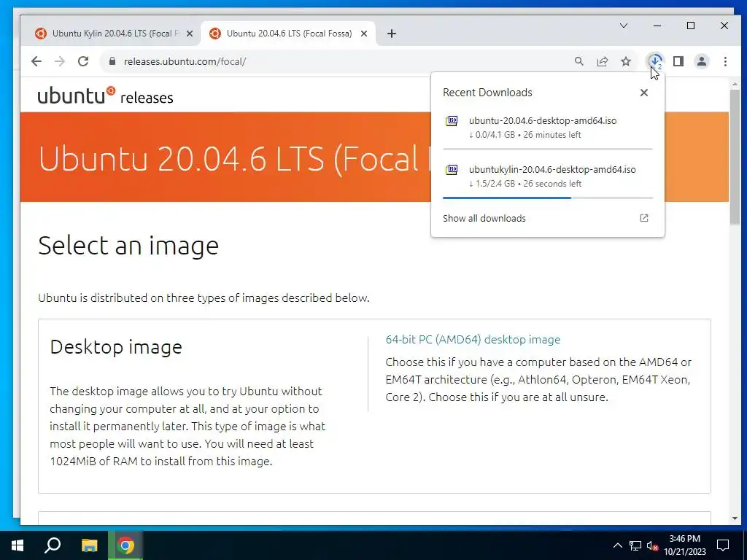747x560 pixels.
Task: Select the Ubuntu 20.04.6 LTS (Focal Fossa) tab
Action: tap(288, 34)
